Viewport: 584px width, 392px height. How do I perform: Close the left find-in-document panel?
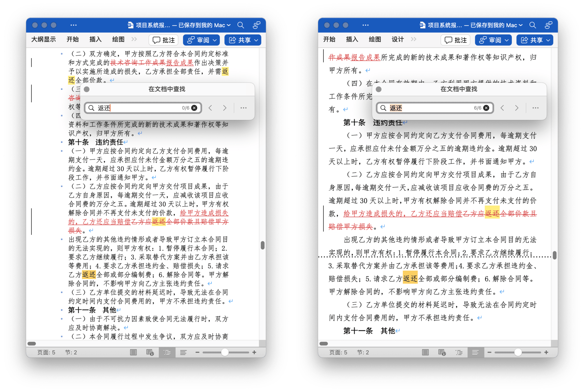click(x=87, y=89)
